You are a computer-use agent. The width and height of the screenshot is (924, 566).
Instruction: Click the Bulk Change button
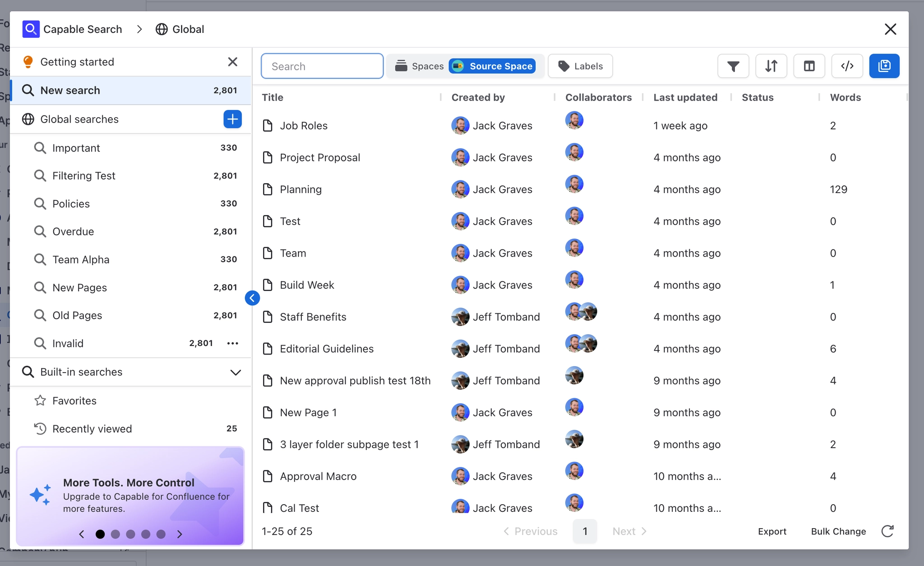(x=838, y=531)
